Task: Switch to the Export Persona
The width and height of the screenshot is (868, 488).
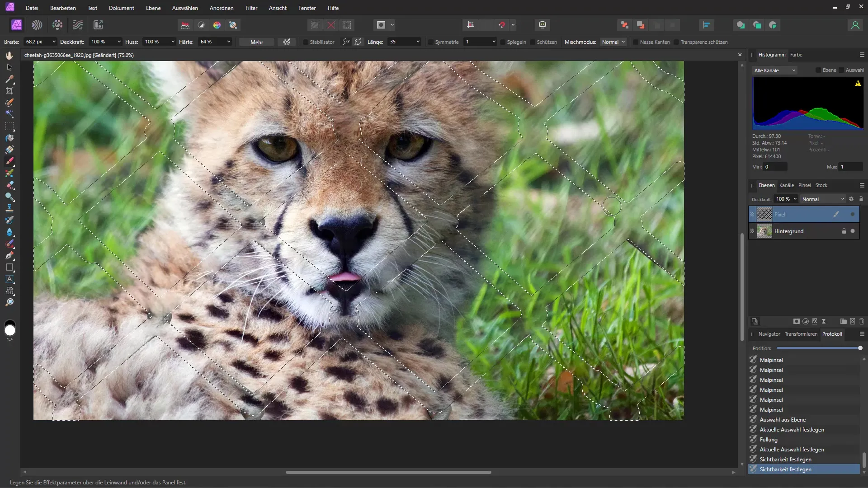Action: 98,25
